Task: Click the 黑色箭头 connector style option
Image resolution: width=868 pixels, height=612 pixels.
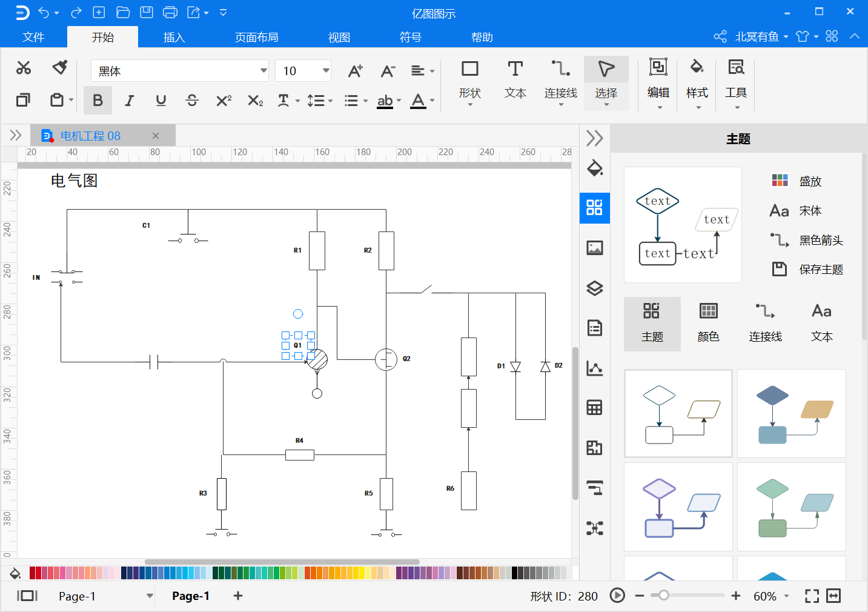Action: (807, 240)
